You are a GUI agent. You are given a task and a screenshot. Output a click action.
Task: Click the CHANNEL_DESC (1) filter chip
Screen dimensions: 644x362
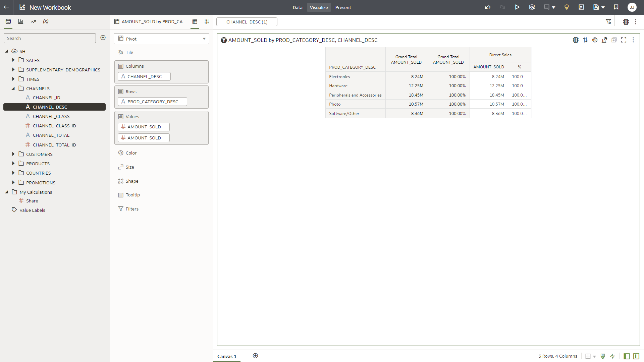(247, 22)
